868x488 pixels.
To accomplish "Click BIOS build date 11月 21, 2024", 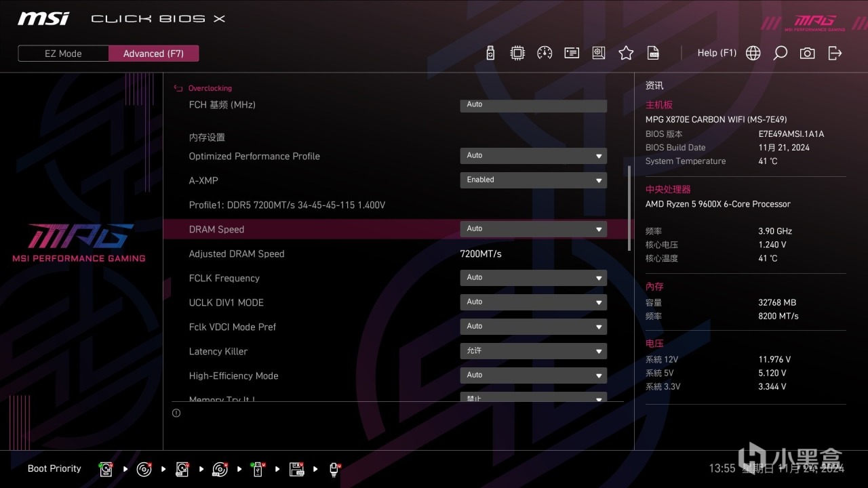I will click(x=784, y=148).
